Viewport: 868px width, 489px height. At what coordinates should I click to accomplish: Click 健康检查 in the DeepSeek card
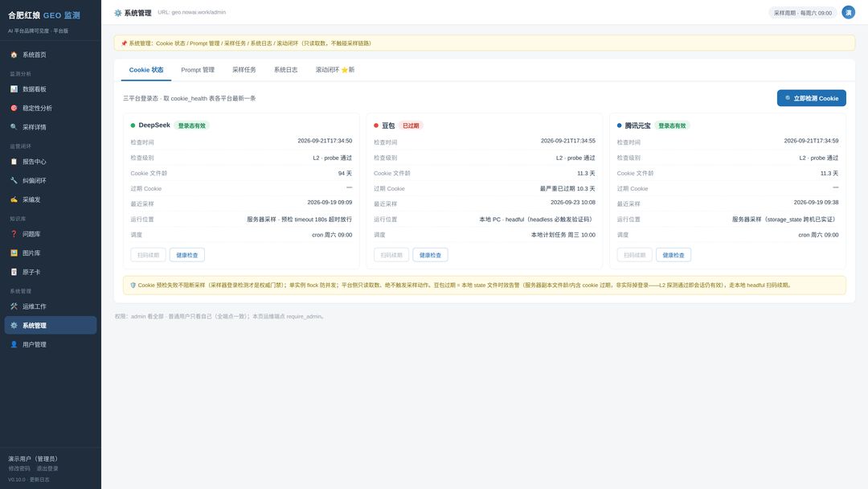[x=187, y=255]
